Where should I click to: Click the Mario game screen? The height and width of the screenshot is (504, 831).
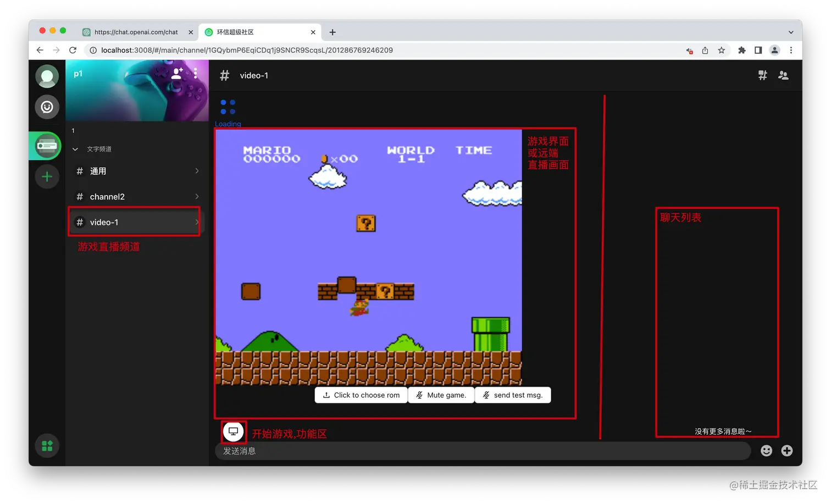tap(369, 257)
